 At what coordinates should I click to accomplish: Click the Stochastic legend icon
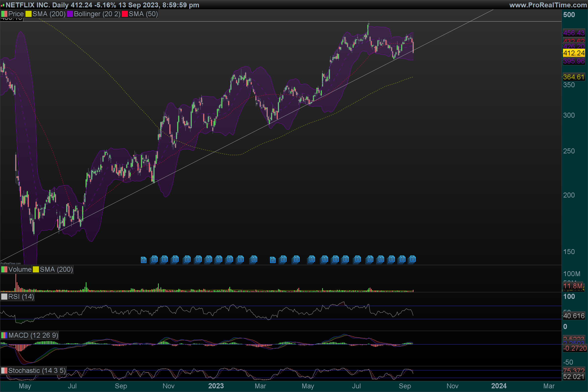click(x=4, y=370)
